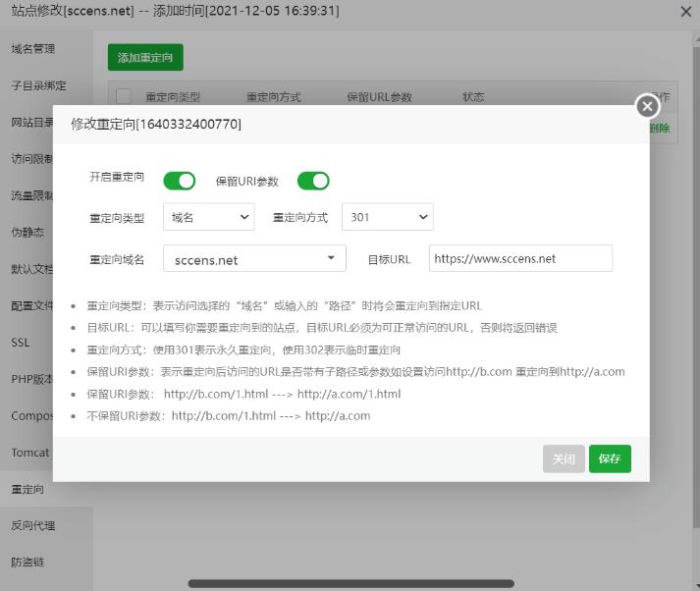Viewport: 700px width, 591px height.
Task: Click the 保存 button
Action: (x=610, y=459)
